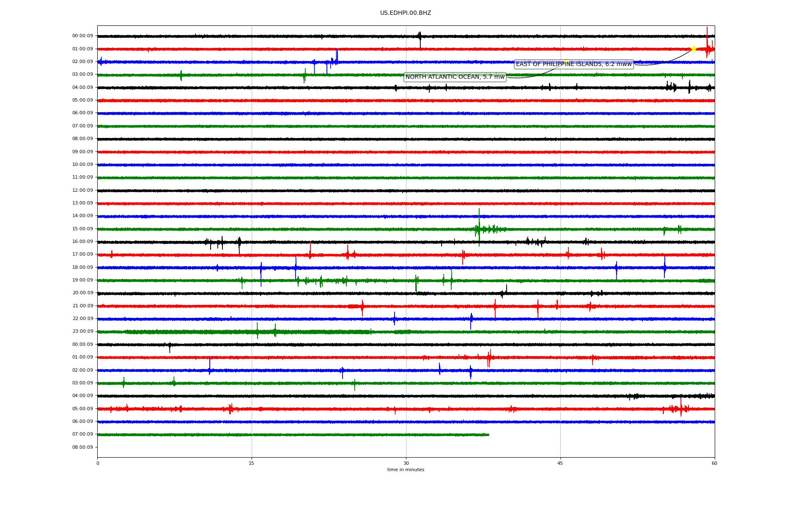Click the 15:00:09 time label
This screenshot has height=508, width=812.
coord(83,229)
